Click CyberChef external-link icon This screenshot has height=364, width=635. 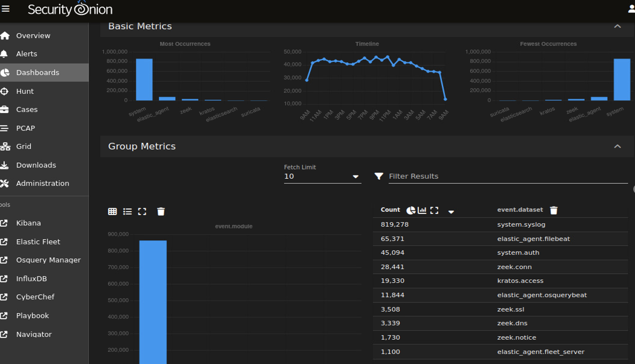point(4,297)
